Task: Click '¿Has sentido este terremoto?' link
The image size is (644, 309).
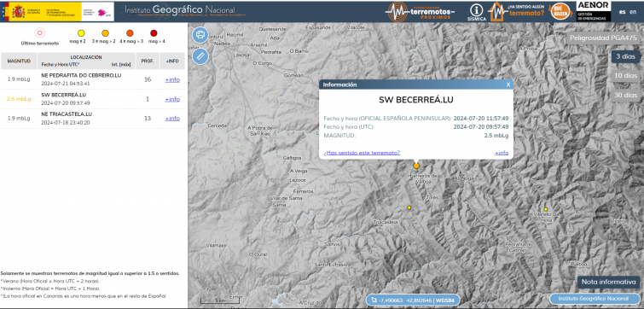Action: tap(362, 153)
